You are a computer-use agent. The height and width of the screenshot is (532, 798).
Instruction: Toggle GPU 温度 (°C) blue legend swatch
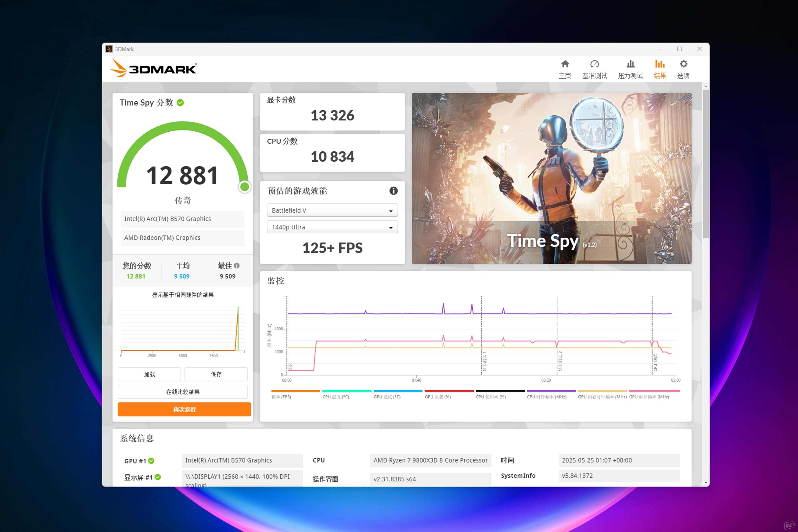(x=398, y=391)
